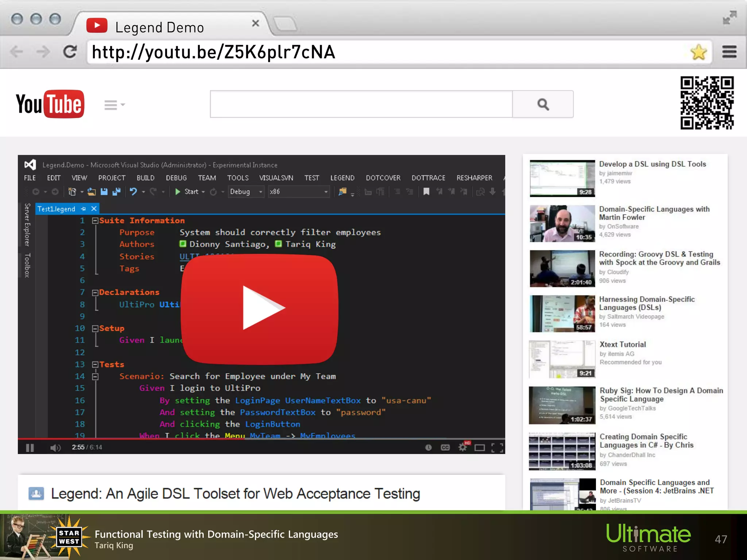
Task: Click the YouTube logo
Action: tap(50, 104)
